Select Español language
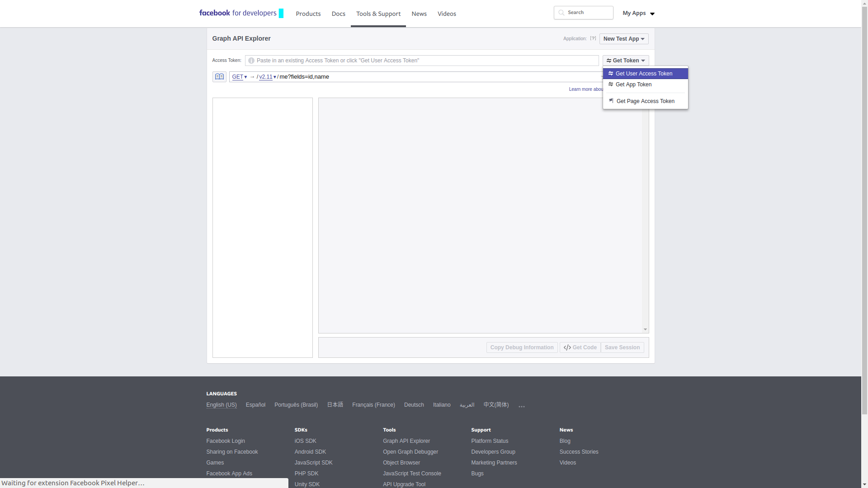The height and width of the screenshot is (488, 868). tap(255, 405)
